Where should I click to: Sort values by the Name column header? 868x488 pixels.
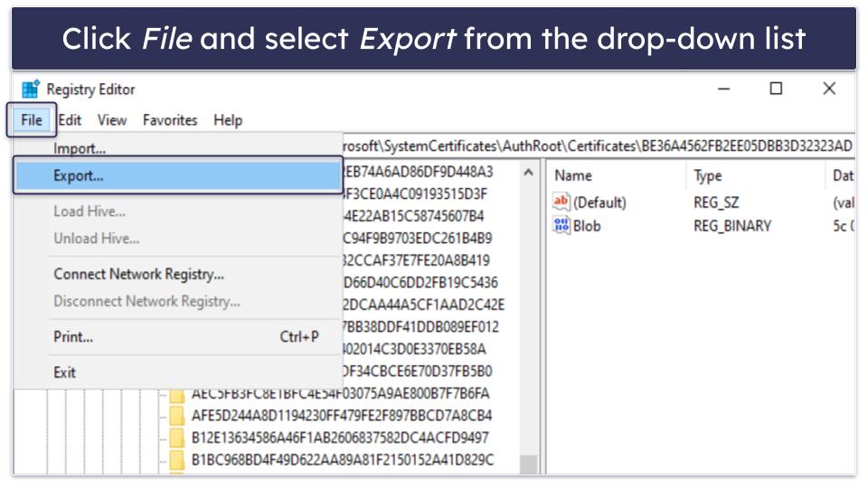coord(573,176)
